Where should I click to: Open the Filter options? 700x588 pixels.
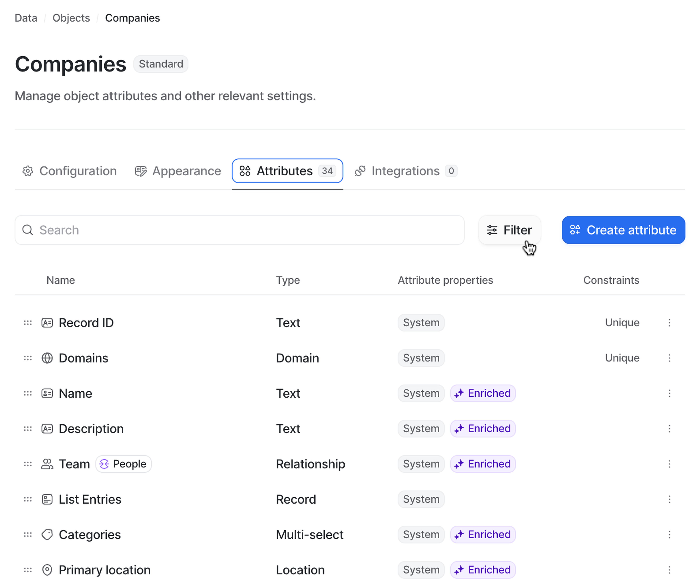[509, 230]
